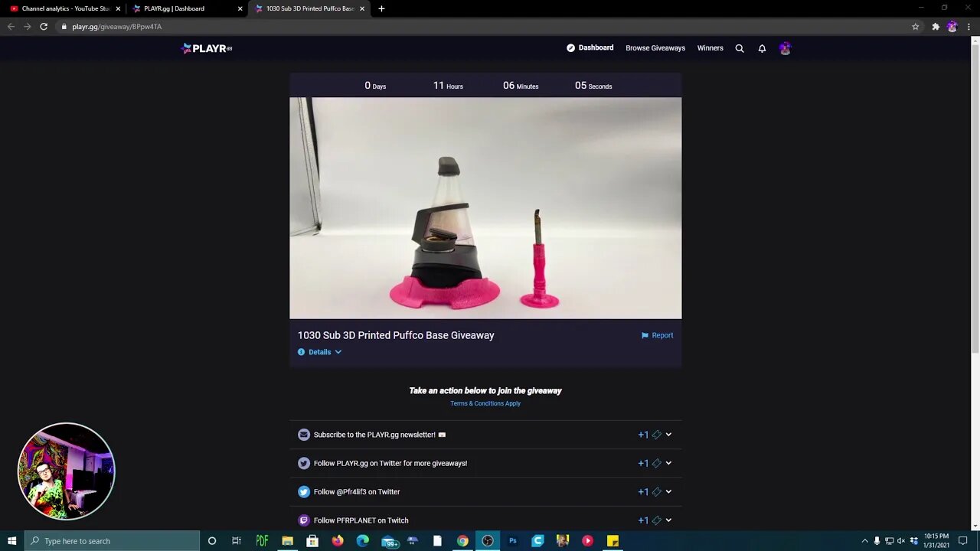Open the user profile avatar menu
980x551 pixels.
click(785, 48)
